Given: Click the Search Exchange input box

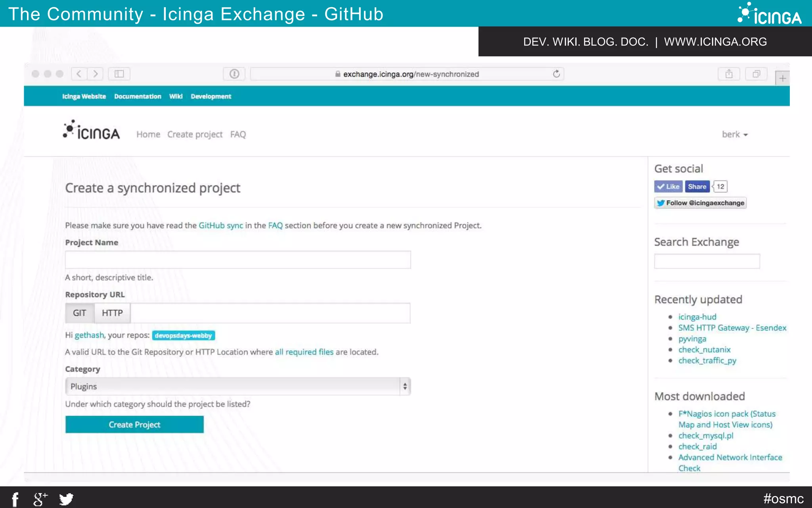Looking at the screenshot, I should [707, 261].
